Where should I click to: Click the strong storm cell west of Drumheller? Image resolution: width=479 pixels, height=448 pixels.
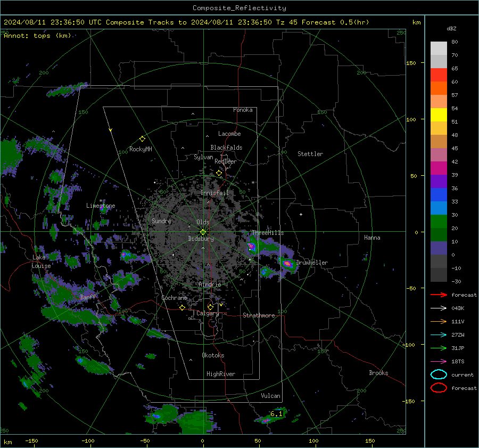pyautogui.click(x=287, y=263)
